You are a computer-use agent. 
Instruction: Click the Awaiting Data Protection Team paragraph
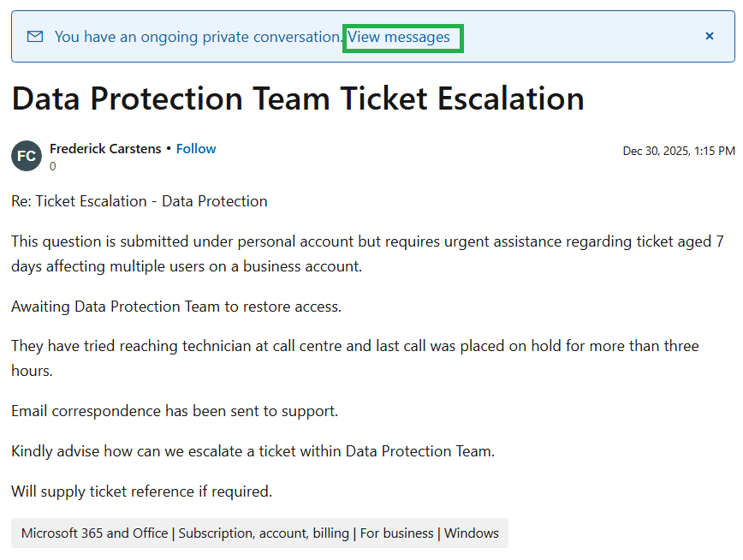click(x=176, y=306)
